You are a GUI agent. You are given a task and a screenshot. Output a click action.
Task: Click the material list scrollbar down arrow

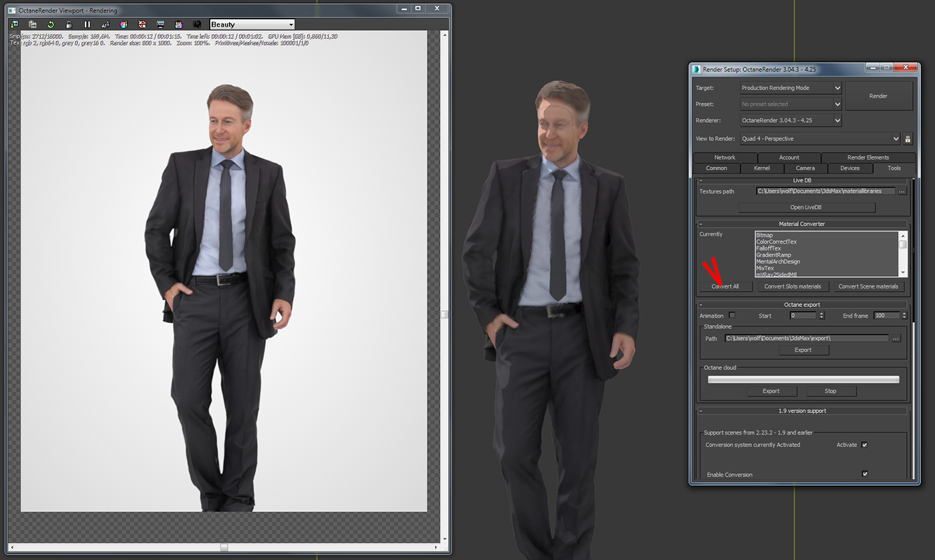904,273
